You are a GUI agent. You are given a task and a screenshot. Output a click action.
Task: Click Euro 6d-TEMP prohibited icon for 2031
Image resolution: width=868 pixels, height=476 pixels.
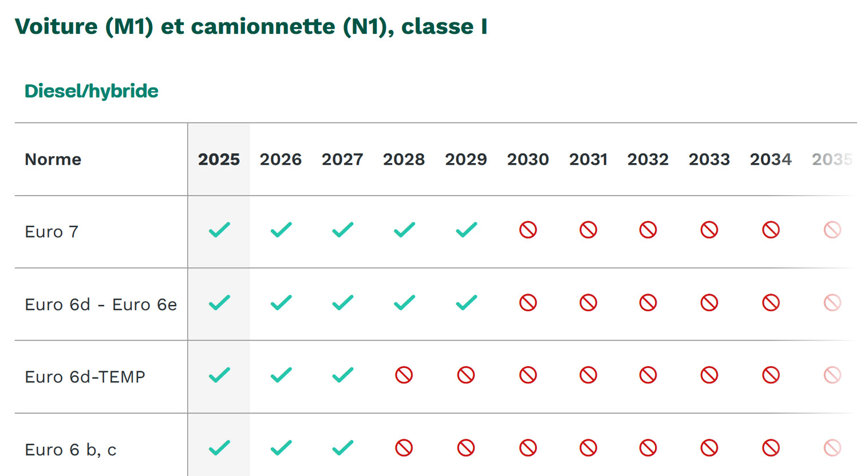[588, 375]
